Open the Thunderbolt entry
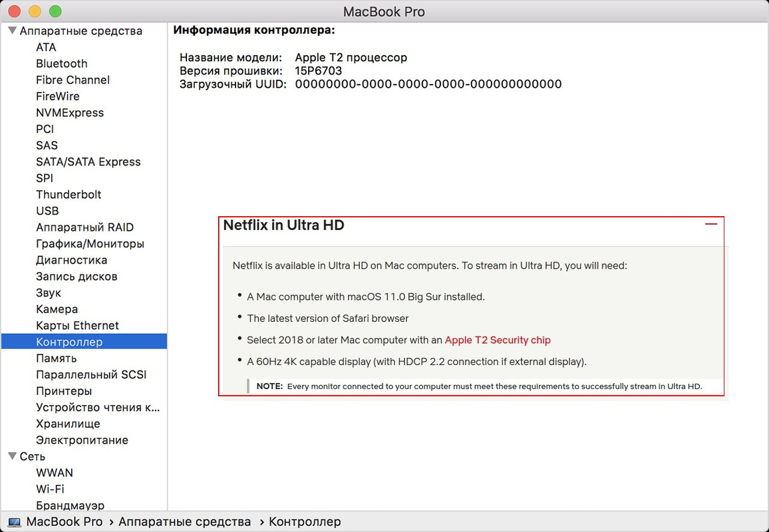Viewport: 769px width, 532px height. tap(68, 195)
